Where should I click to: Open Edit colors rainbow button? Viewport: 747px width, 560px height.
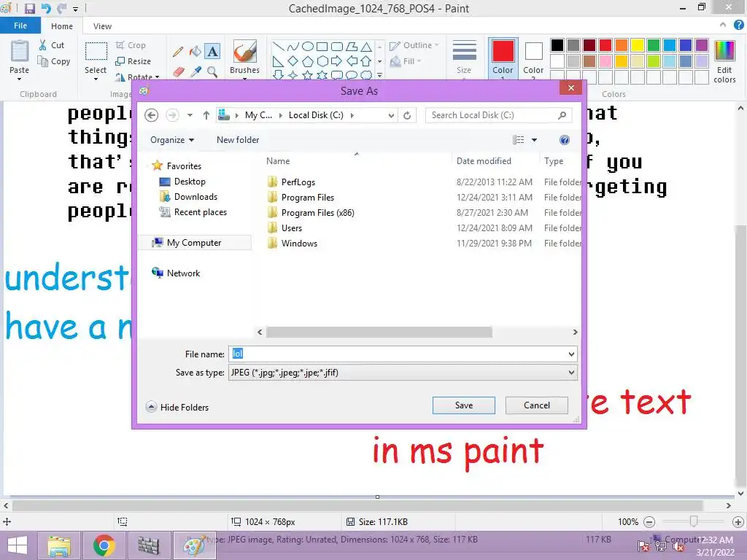[724, 61]
